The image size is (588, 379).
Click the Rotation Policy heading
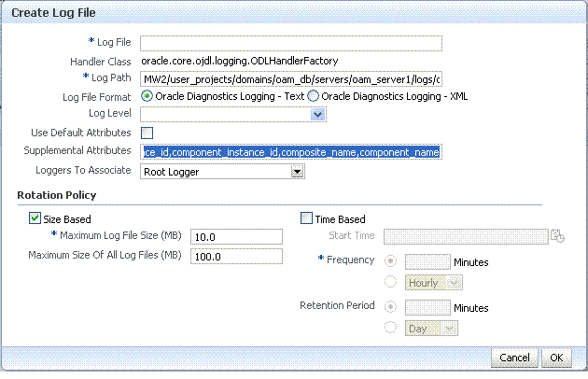(x=57, y=195)
